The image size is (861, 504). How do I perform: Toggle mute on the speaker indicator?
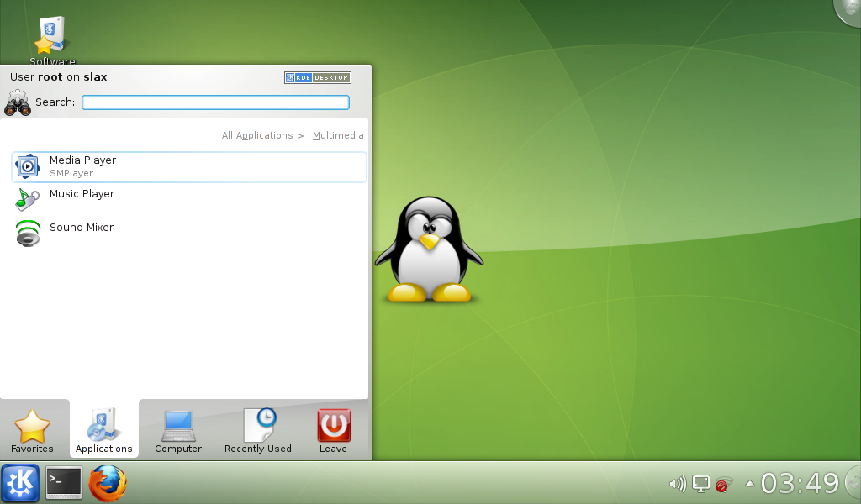pos(679,483)
